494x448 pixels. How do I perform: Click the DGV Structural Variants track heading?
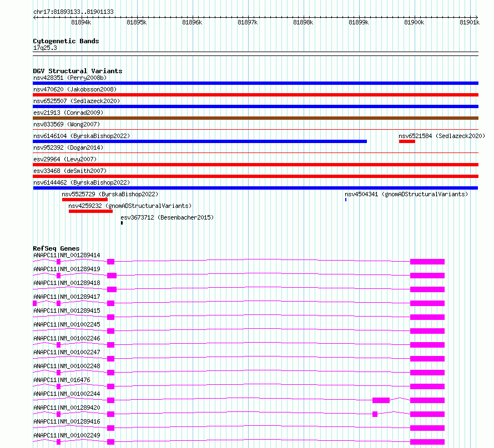click(x=78, y=71)
